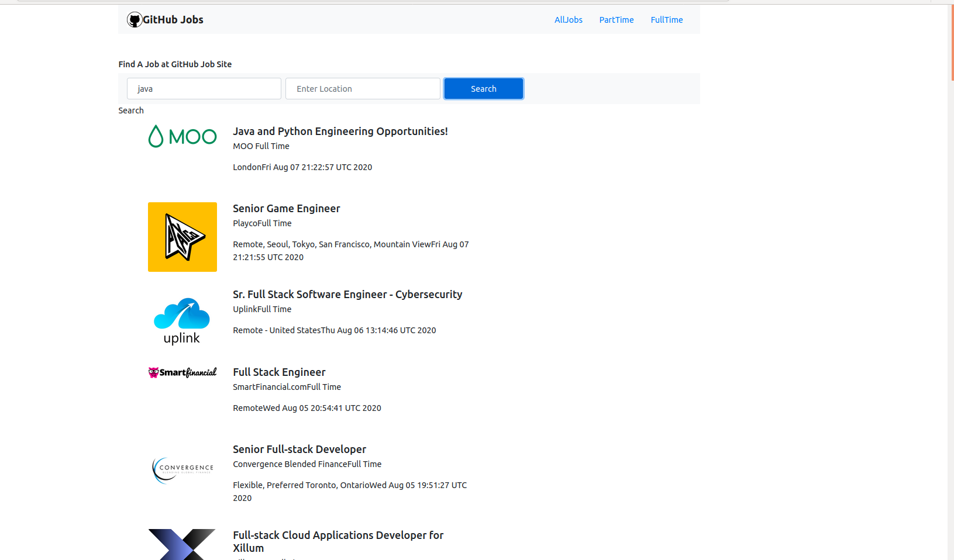The image size is (954, 560).
Task: Click the London Fri Aug 07 date line
Action: (302, 167)
